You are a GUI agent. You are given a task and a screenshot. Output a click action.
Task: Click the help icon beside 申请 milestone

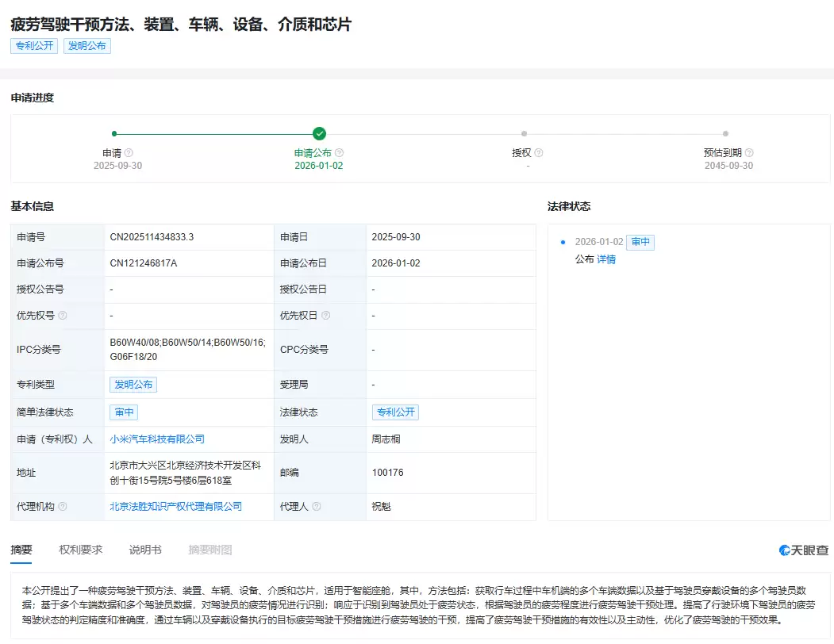129,152
